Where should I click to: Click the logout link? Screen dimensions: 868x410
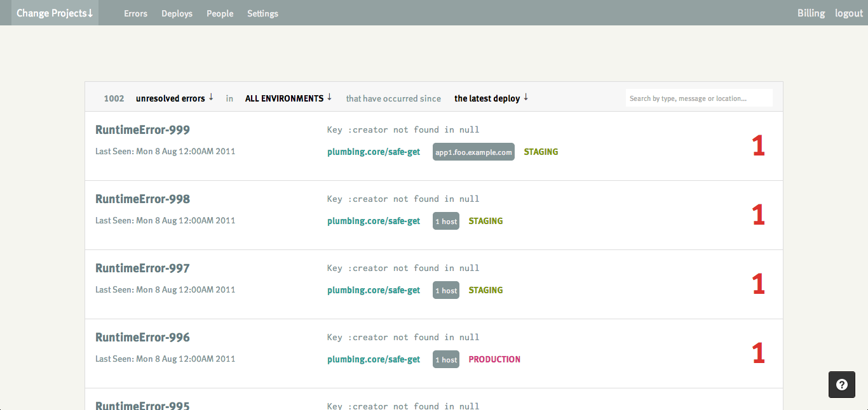coord(848,13)
